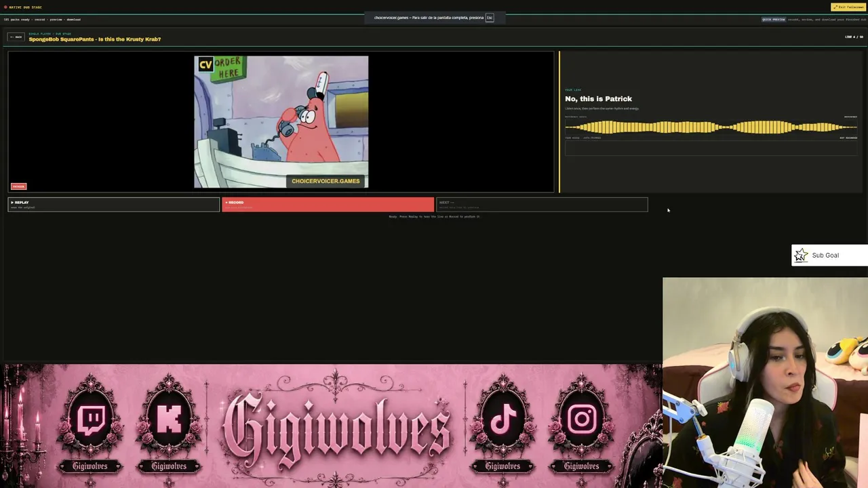This screenshot has width=868, height=488.
Task: Click the SpongeBob video clip preview
Action: pos(281,122)
